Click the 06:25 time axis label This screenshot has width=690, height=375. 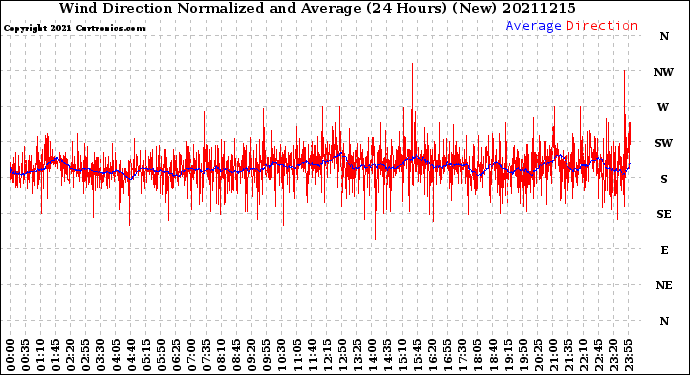point(176,355)
